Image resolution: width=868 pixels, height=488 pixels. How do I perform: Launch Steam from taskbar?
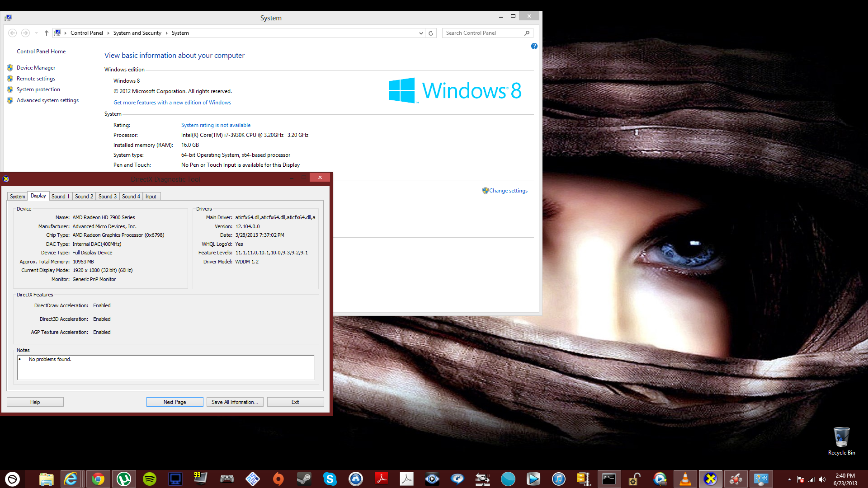(304, 479)
